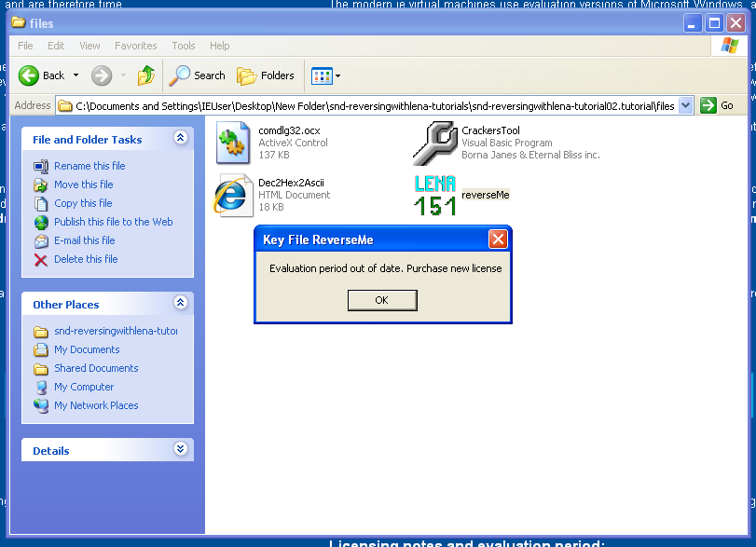The image size is (756, 547).
Task: Open the Favorites menu
Action: coord(135,46)
